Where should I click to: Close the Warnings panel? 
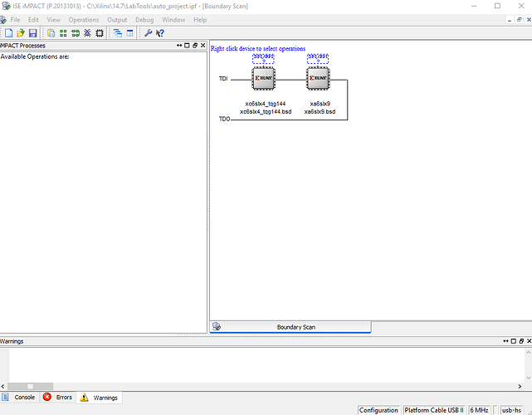pyautogui.click(x=529, y=341)
